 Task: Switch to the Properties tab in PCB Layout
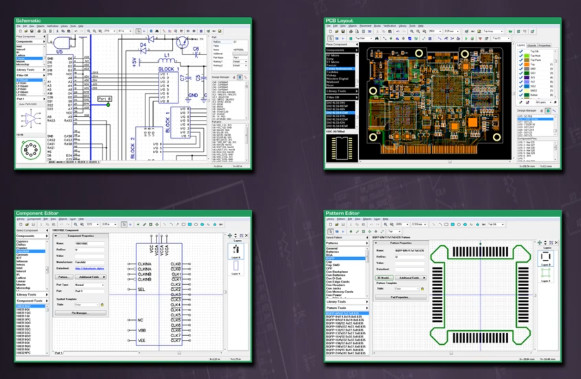(544, 46)
